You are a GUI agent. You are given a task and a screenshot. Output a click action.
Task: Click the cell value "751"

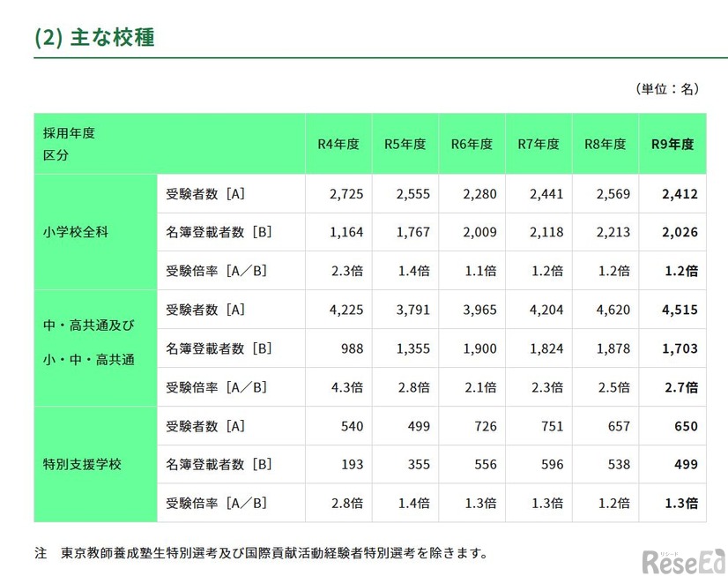coord(553,426)
